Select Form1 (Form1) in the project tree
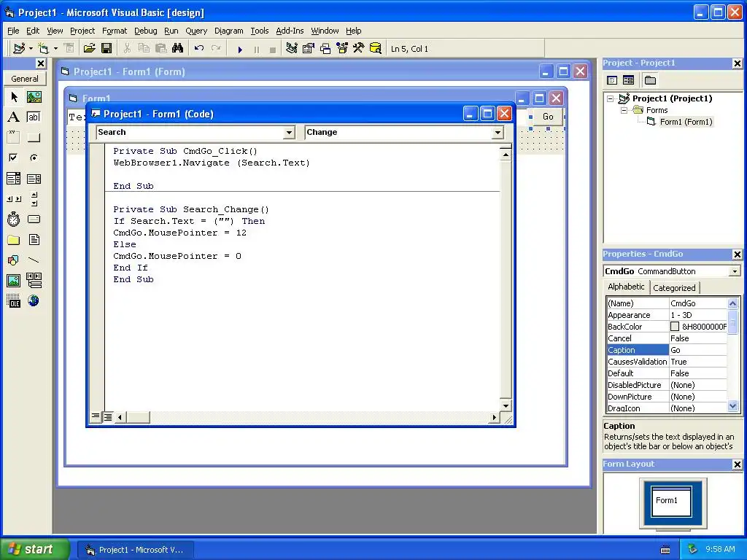 click(x=686, y=122)
